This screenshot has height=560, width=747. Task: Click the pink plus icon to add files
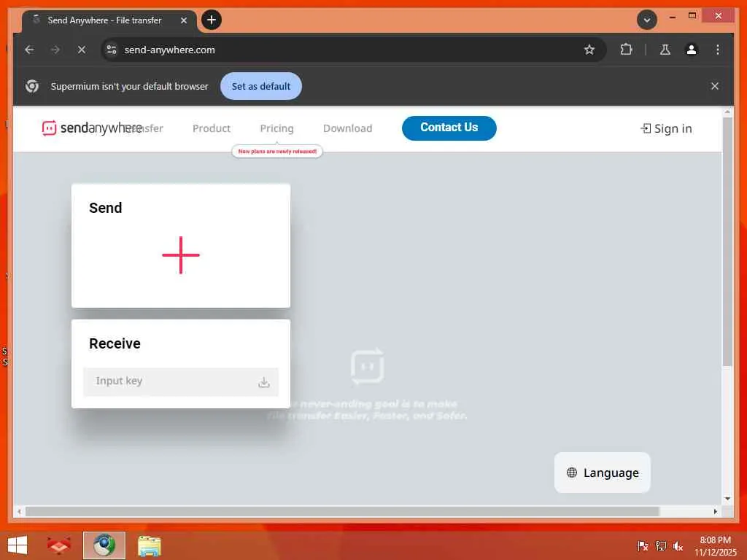181,255
